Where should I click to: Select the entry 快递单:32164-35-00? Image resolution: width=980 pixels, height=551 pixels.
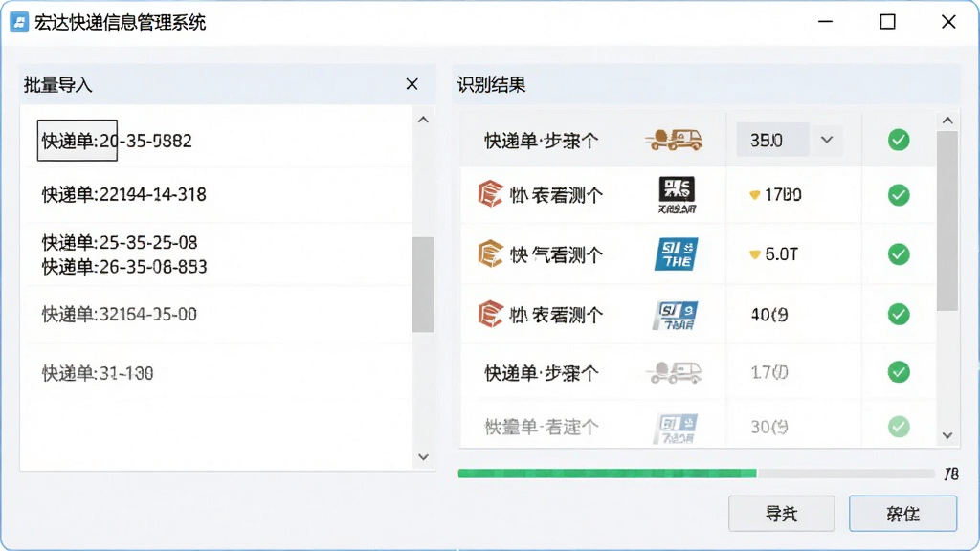click(120, 314)
